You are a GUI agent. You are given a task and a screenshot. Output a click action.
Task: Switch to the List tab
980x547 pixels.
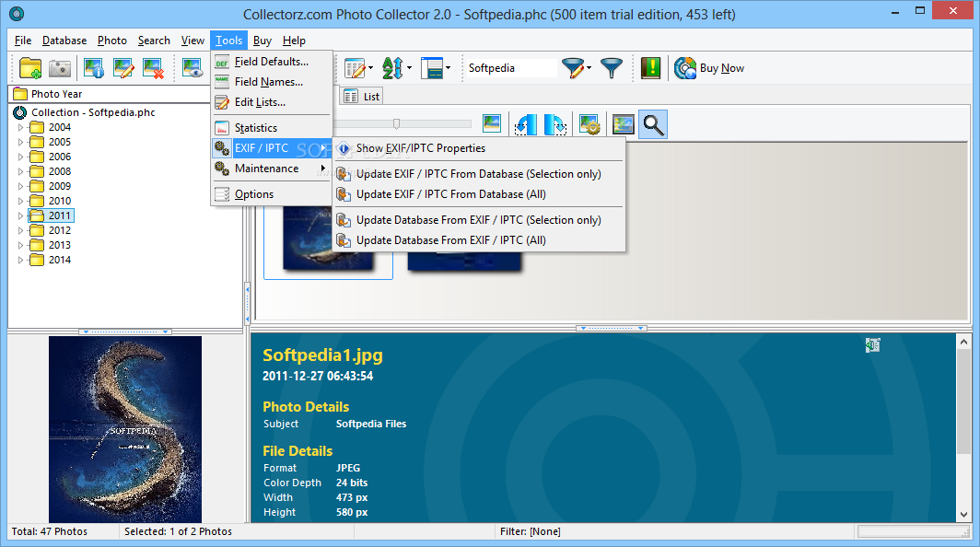coord(361,97)
